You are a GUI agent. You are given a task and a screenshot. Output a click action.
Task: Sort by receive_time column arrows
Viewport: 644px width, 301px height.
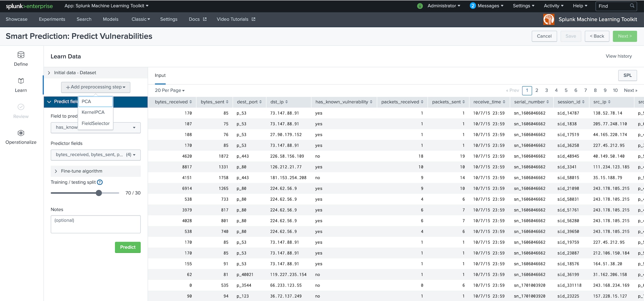click(x=504, y=102)
